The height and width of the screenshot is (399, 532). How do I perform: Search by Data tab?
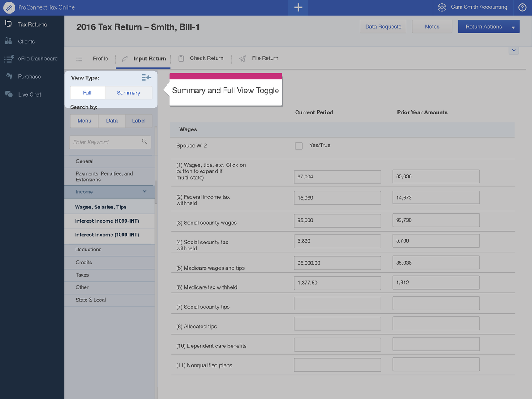tap(112, 121)
